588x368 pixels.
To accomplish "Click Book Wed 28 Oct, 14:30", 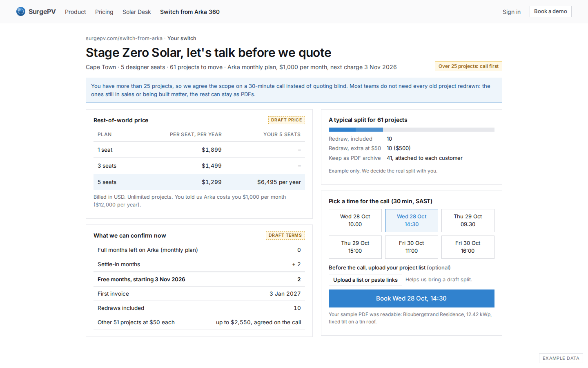I will click(412, 298).
